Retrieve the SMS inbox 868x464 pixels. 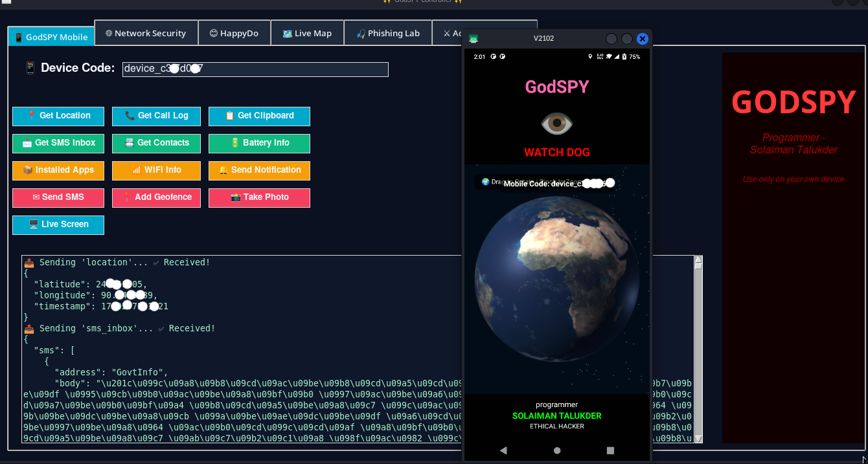[x=58, y=143]
